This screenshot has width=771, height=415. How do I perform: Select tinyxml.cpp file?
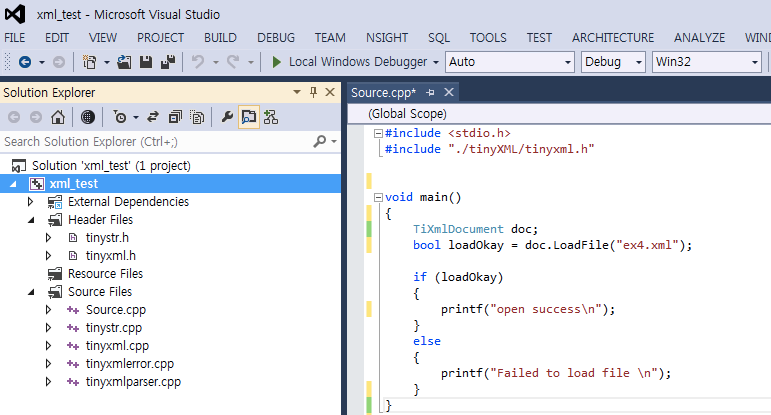coord(117,346)
